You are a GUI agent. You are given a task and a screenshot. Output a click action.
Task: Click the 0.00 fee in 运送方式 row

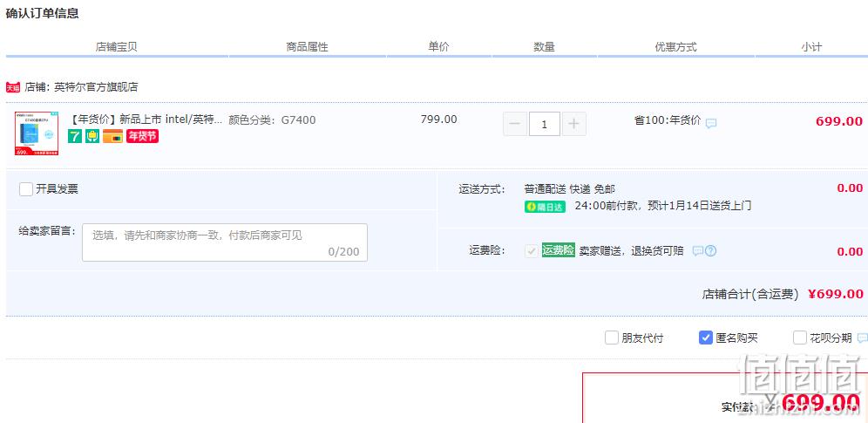pos(850,188)
